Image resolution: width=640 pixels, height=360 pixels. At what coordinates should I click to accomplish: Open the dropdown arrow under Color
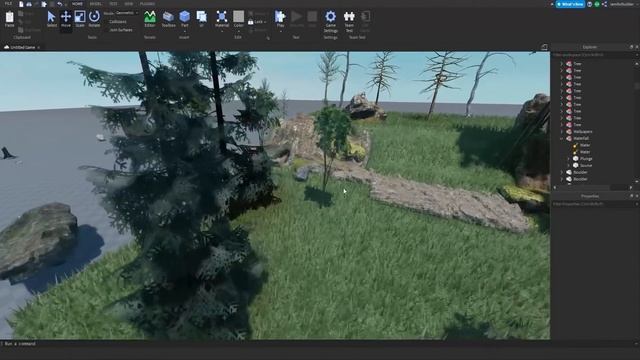click(x=238, y=31)
